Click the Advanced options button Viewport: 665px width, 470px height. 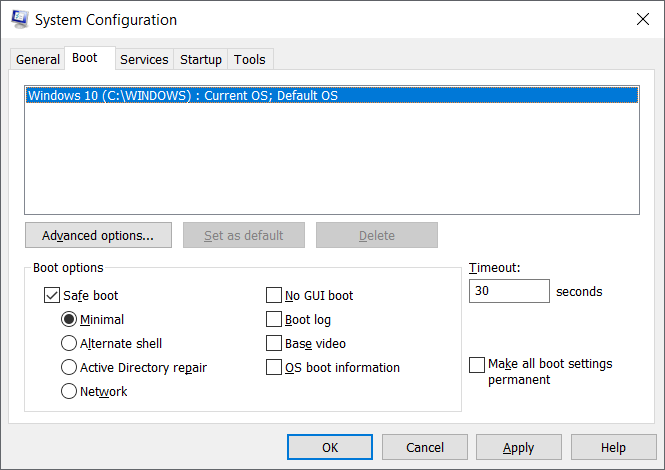click(x=98, y=236)
